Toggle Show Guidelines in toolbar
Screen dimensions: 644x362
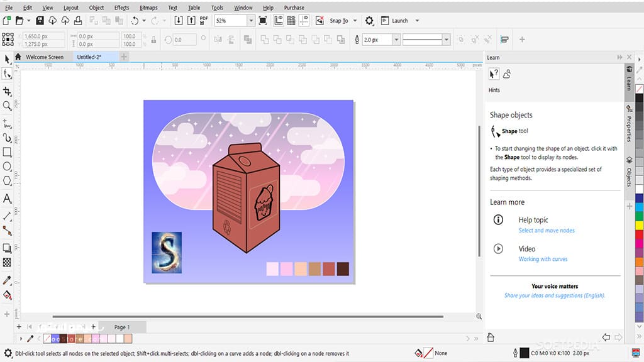[x=304, y=21]
